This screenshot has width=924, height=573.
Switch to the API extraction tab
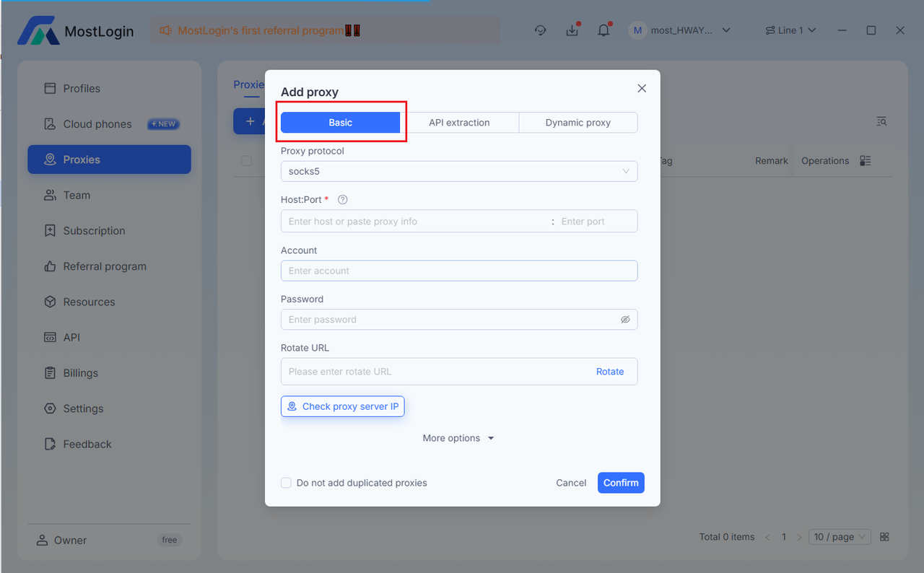tap(459, 123)
